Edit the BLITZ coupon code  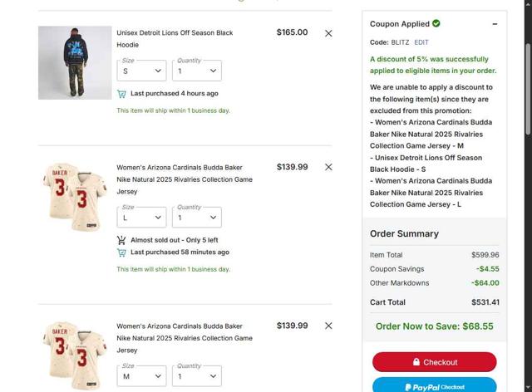click(x=421, y=42)
